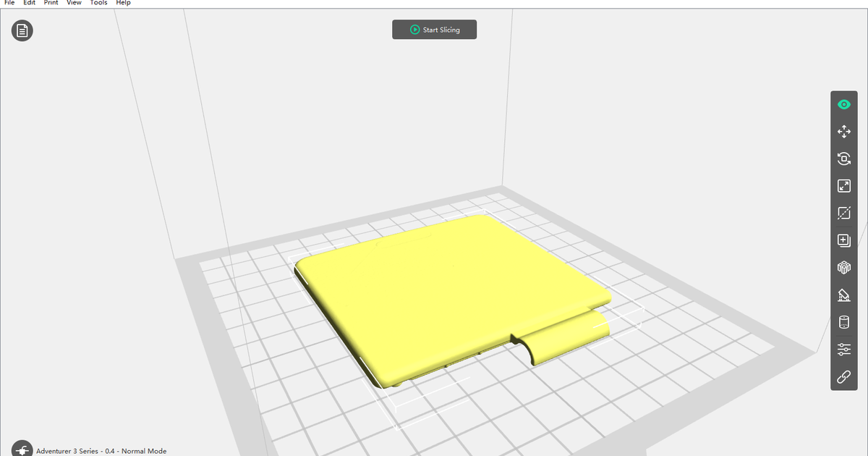This screenshot has height=456, width=868.
Task: Open the slicing parameters sliders icon
Action: (843, 350)
